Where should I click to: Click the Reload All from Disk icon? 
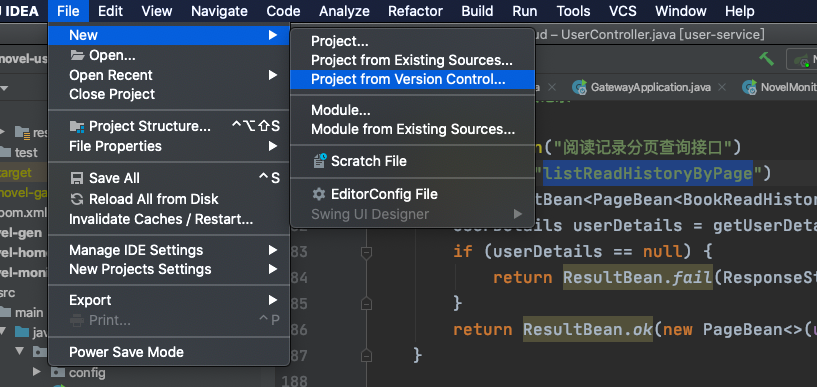coord(77,199)
